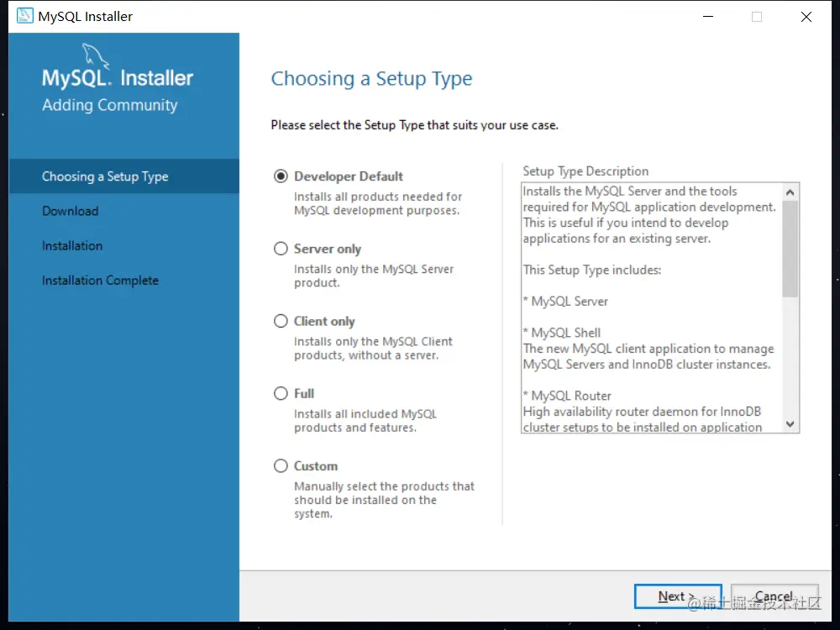Click the Cancel button
This screenshot has width=840, height=630.
[774, 596]
